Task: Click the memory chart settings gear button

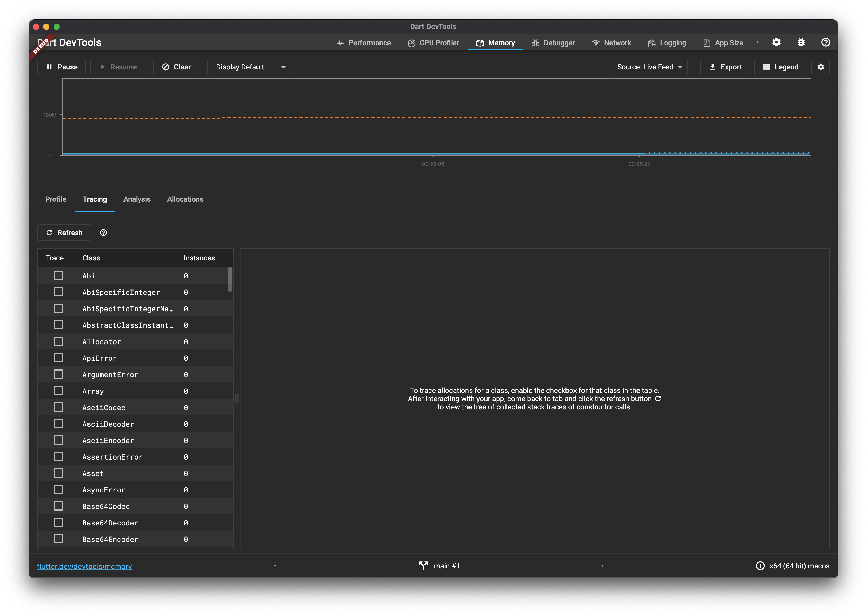Action: click(x=820, y=67)
